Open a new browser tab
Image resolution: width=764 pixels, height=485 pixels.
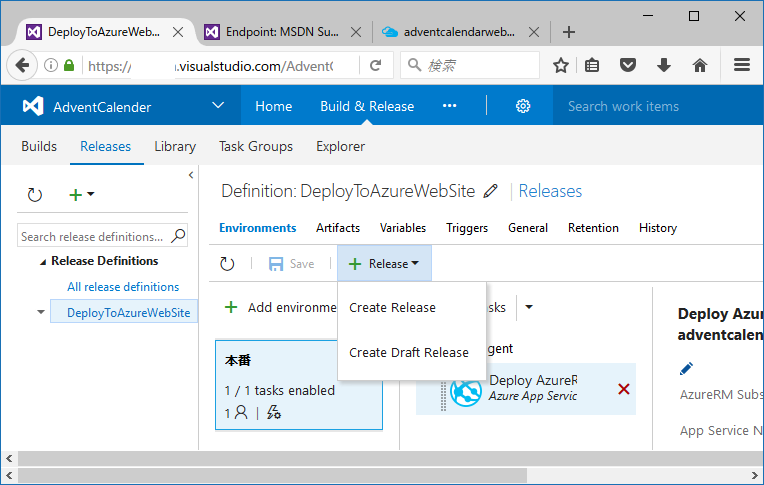(x=569, y=32)
